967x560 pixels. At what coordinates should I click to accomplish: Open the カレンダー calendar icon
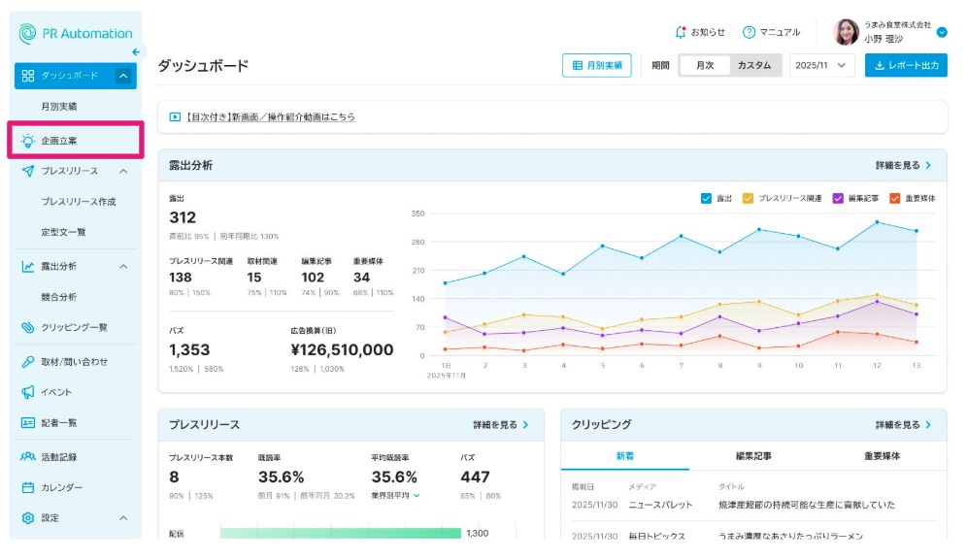point(28,487)
